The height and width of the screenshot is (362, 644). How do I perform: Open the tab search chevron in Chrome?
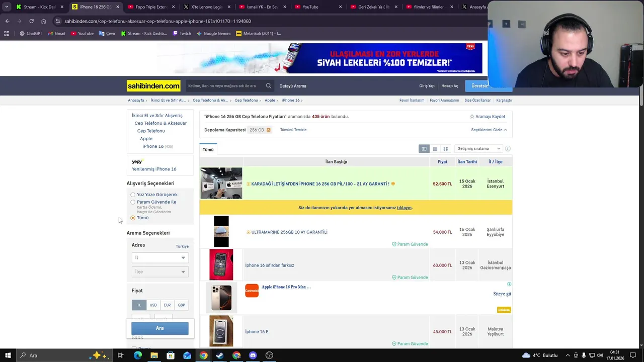(7, 7)
